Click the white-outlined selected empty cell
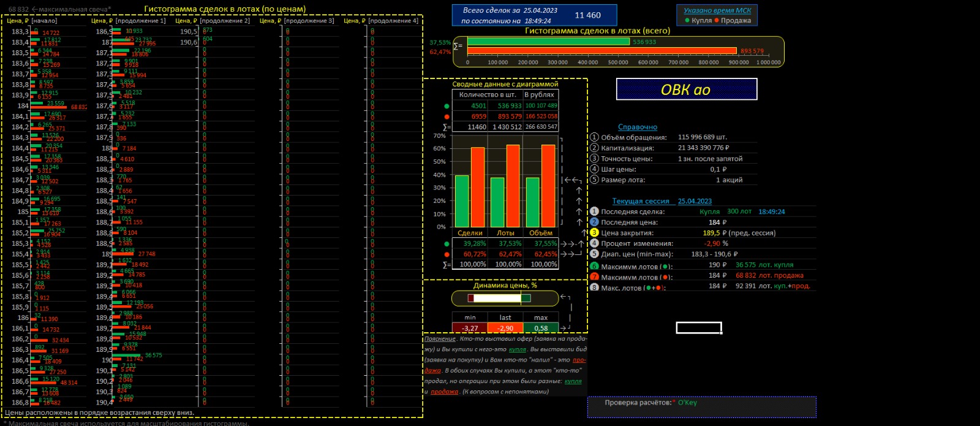This screenshot has height=426, width=980. [699, 328]
